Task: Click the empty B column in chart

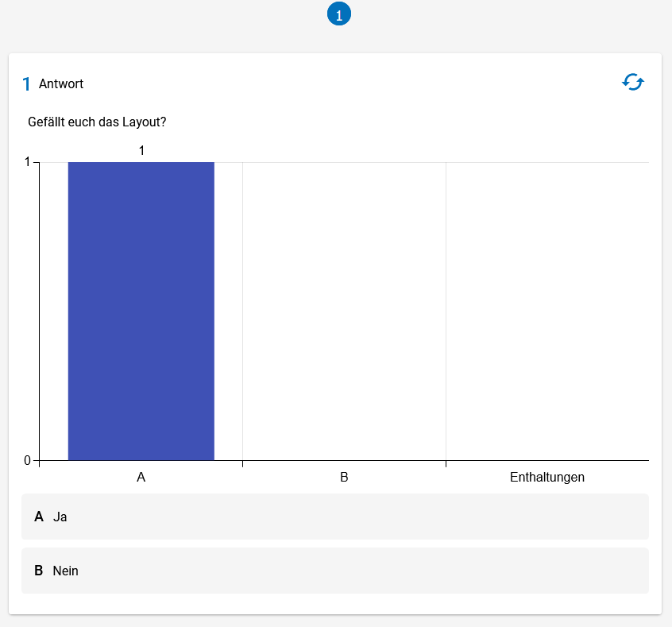Action: click(344, 312)
